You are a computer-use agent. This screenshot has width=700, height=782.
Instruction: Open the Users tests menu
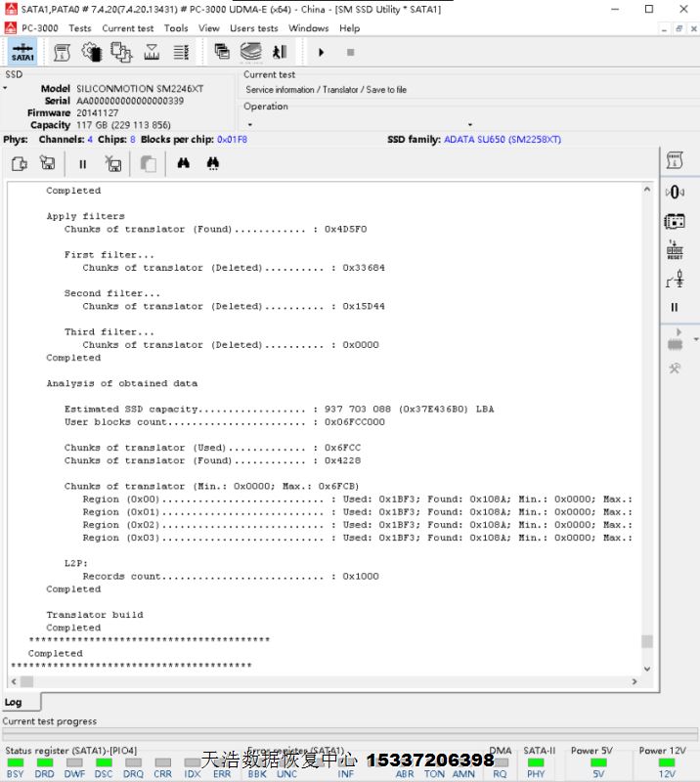pos(253,28)
